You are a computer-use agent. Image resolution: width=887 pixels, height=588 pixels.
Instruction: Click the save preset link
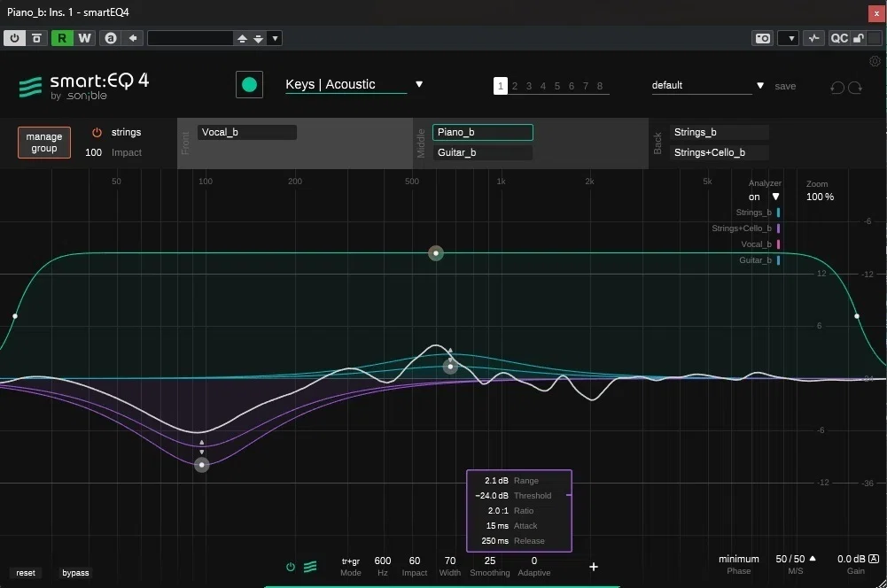pyautogui.click(x=785, y=86)
